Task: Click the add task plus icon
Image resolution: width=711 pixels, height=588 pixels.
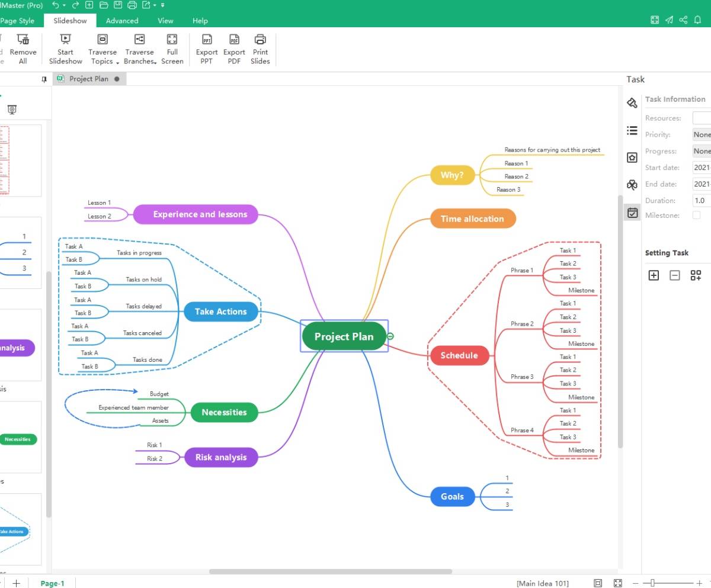Action: pyautogui.click(x=654, y=275)
